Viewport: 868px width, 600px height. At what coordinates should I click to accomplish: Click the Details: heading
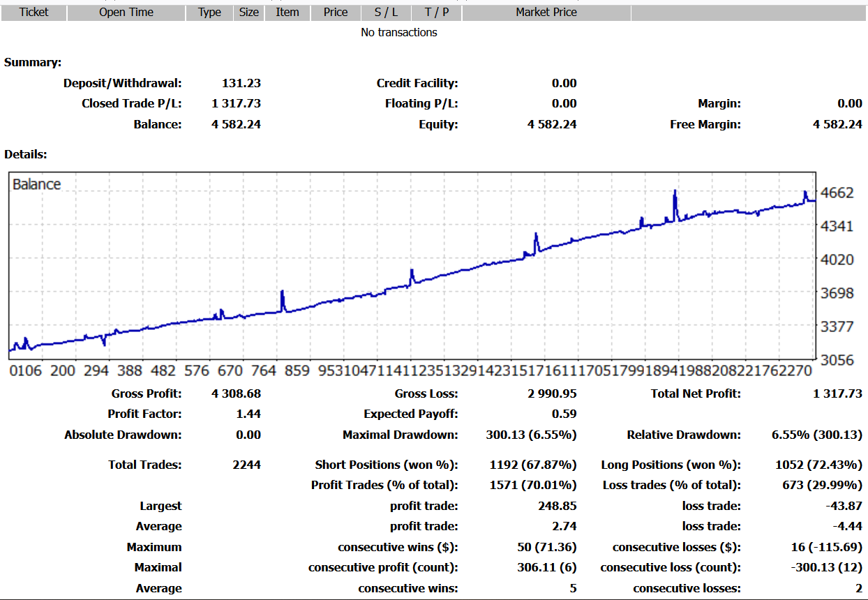[26, 154]
